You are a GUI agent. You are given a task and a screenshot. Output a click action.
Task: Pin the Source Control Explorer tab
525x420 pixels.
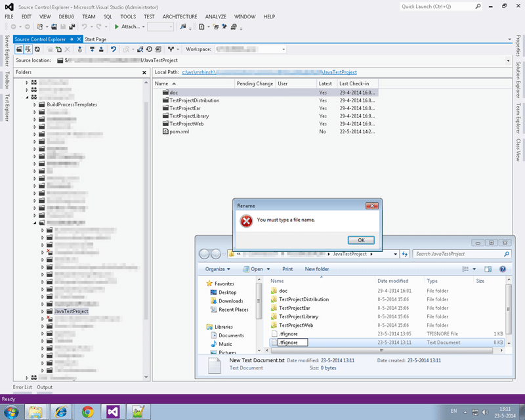coord(72,39)
